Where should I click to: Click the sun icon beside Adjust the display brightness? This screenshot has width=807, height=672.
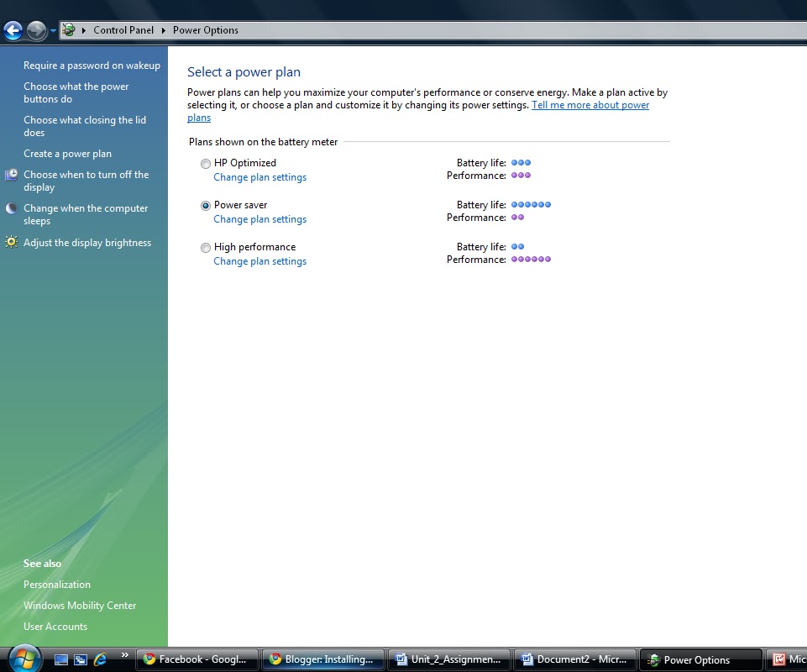click(x=11, y=242)
